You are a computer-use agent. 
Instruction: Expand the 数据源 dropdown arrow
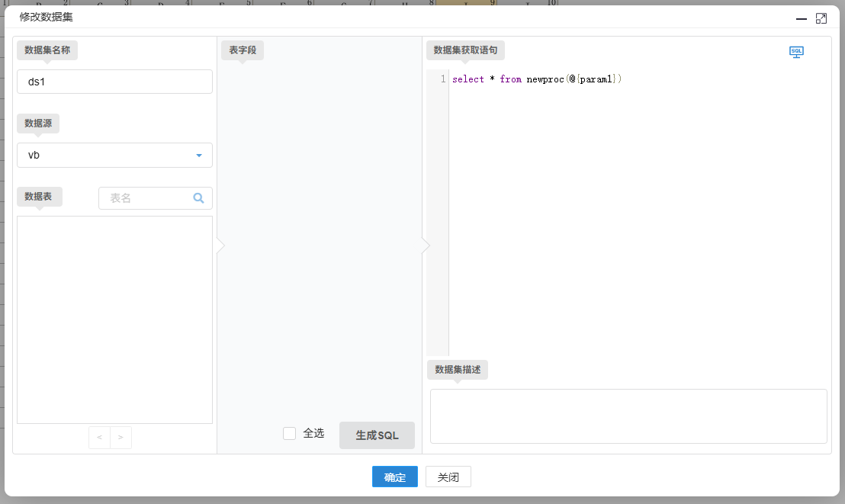click(199, 156)
